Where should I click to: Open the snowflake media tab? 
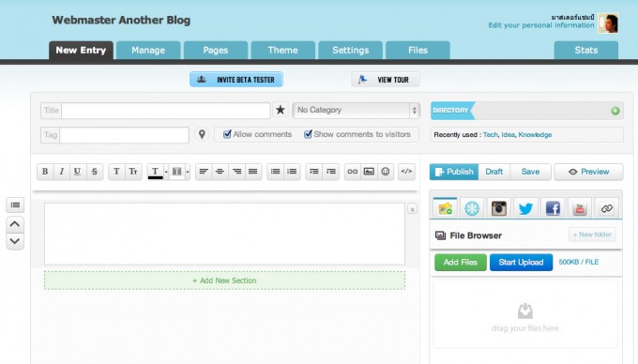pos(472,208)
